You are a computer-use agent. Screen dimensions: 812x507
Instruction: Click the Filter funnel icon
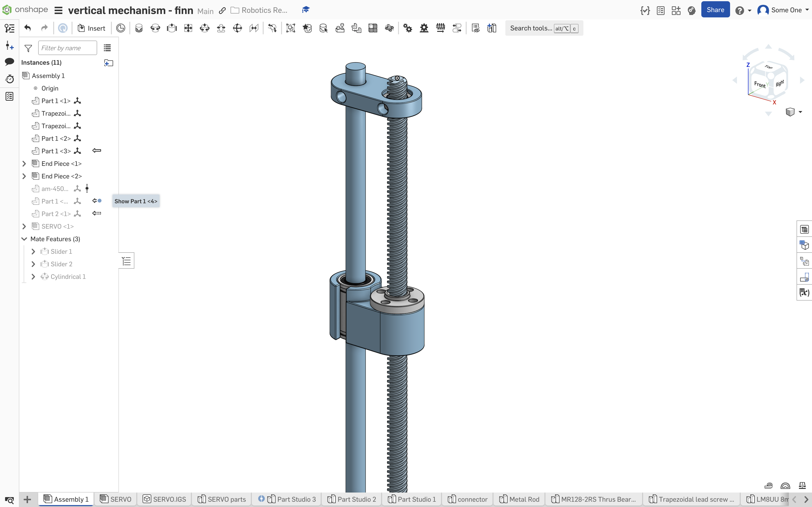click(28, 48)
